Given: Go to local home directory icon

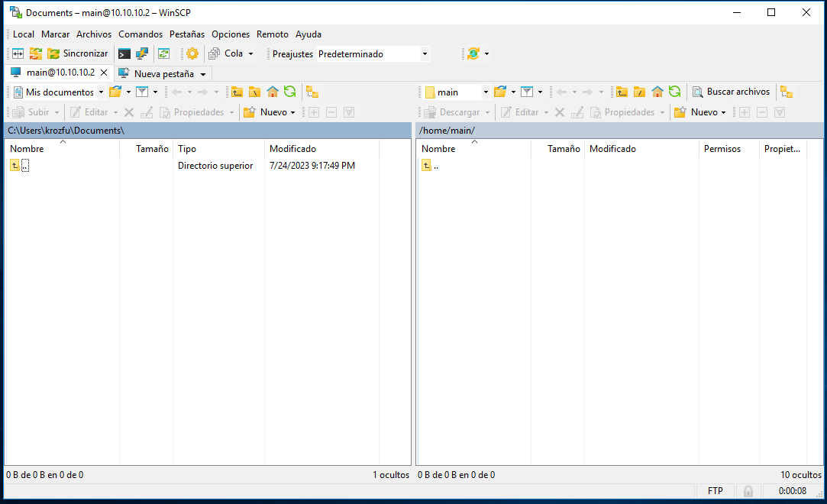Looking at the screenshot, I should [272, 92].
